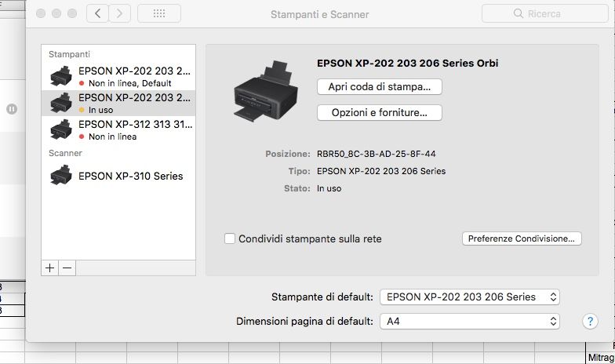Click the title EPSON XP-202 203 206 Series Orbi

(408, 63)
